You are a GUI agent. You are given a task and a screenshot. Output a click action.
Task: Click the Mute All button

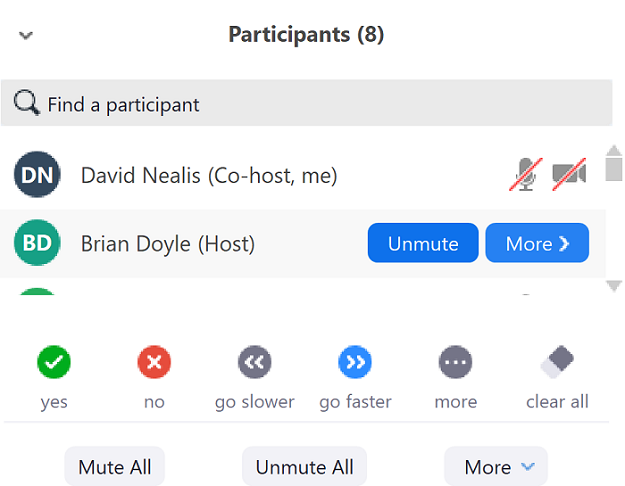[114, 466]
